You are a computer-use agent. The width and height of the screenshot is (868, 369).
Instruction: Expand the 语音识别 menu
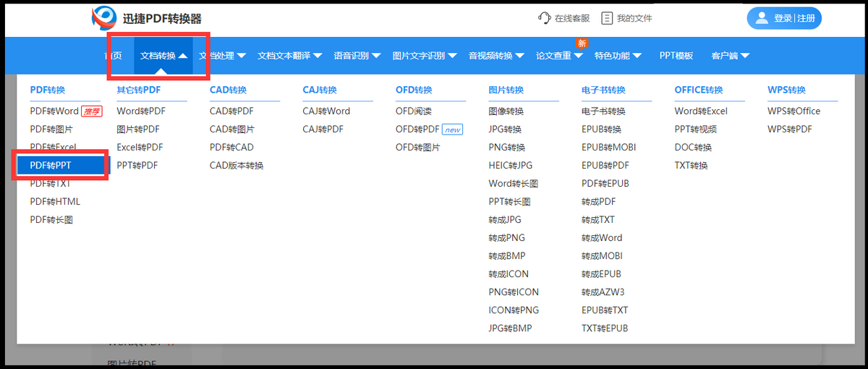(x=357, y=56)
